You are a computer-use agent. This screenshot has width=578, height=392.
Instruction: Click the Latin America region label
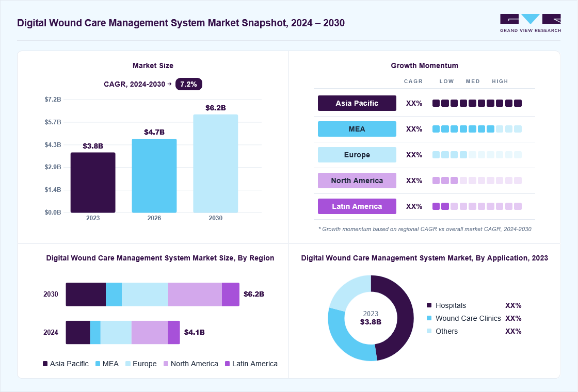point(357,206)
